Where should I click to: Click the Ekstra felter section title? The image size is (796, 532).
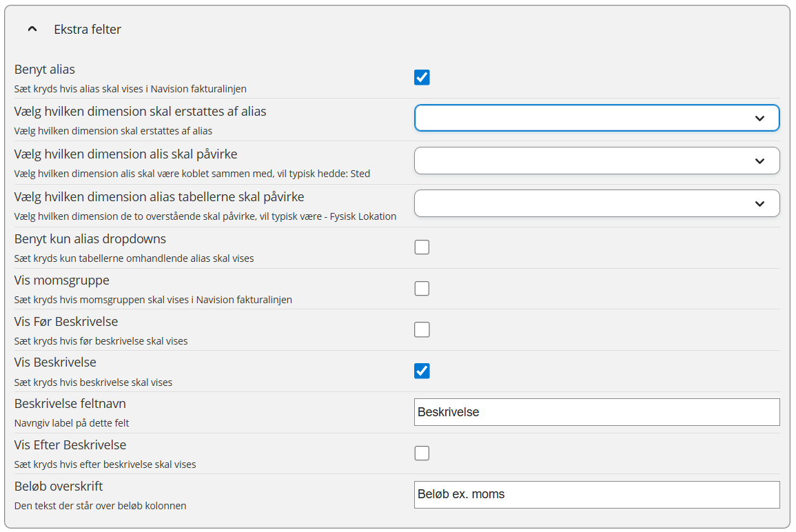click(x=88, y=30)
